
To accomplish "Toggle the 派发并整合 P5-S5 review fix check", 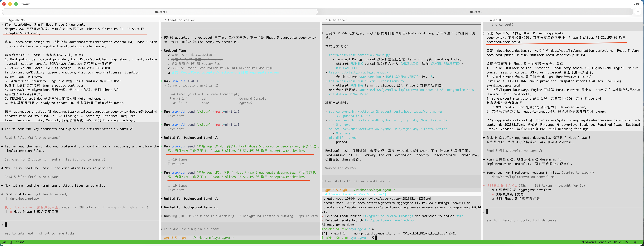I will pos(169,64).
